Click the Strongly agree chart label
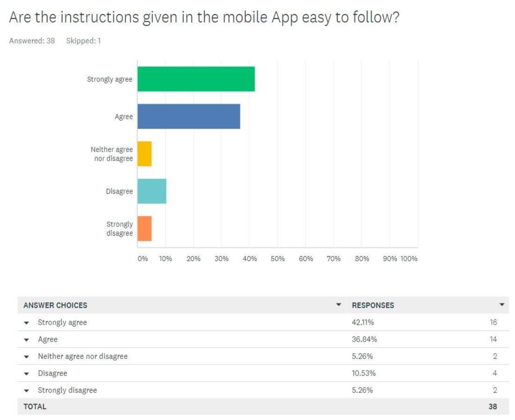This screenshot has height=420, width=515. click(x=110, y=79)
